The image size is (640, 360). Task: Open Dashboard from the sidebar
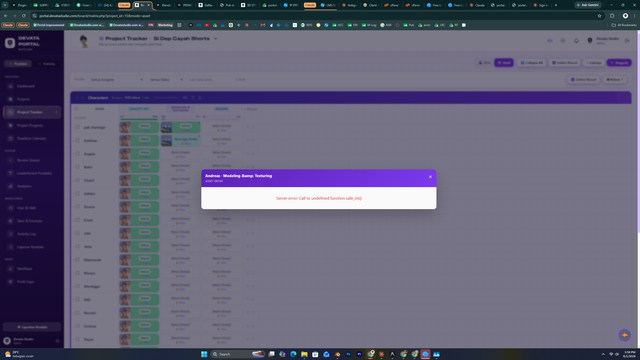tap(32, 86)
